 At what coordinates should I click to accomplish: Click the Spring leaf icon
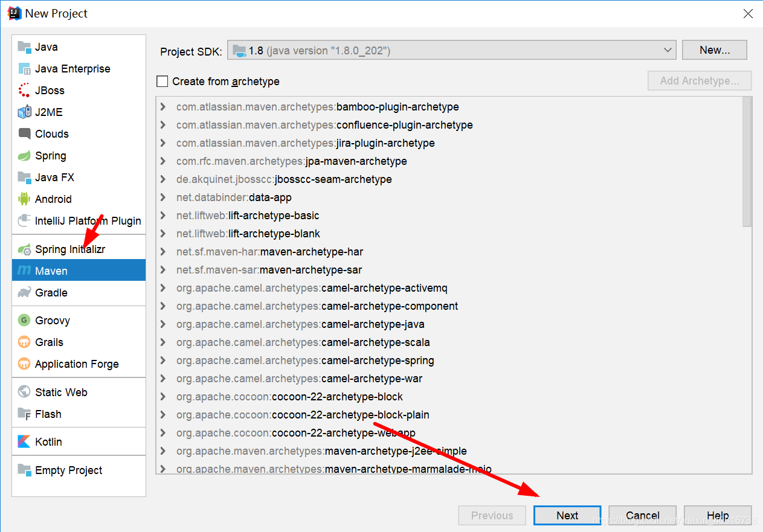[24, 155]
